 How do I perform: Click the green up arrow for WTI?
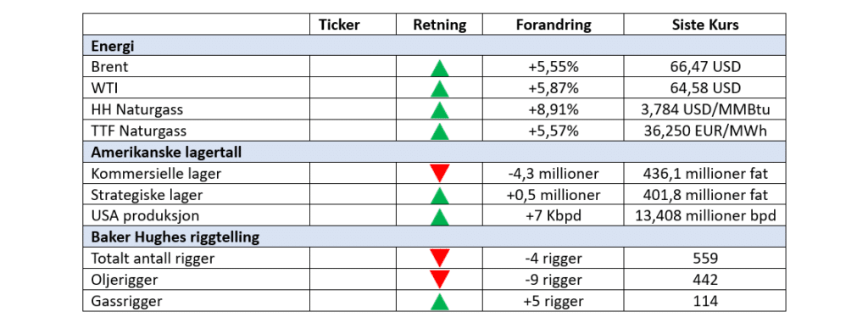coord(440,89)
